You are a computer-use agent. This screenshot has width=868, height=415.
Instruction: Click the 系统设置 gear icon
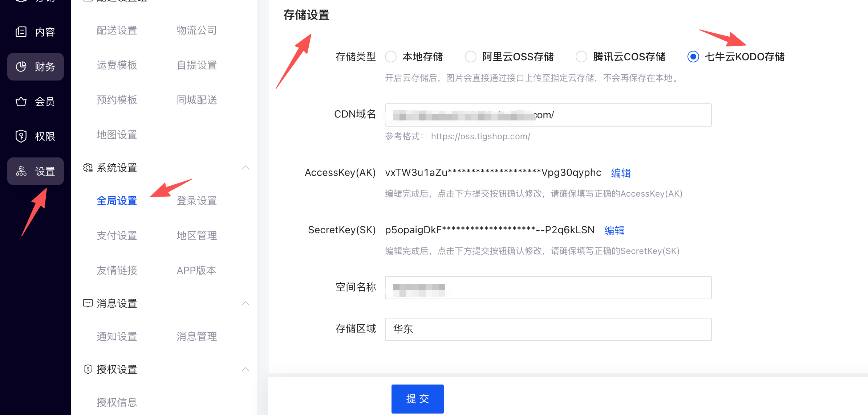(88, 168)
